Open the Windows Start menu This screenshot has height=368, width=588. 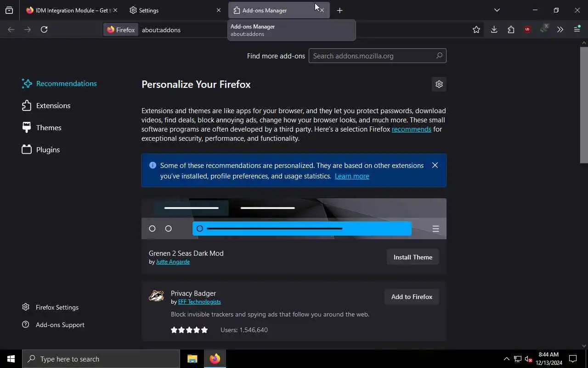[x=11, y=359]
